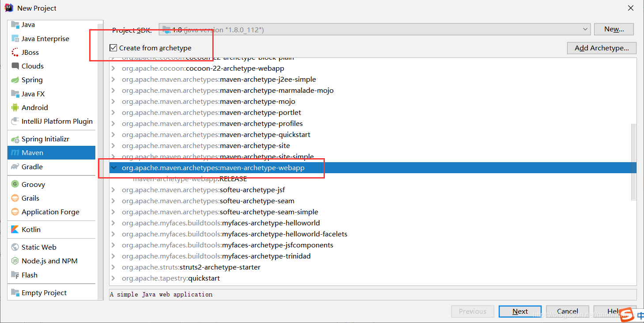Click the JBoss red dots icon

click(x=15, y=52)
